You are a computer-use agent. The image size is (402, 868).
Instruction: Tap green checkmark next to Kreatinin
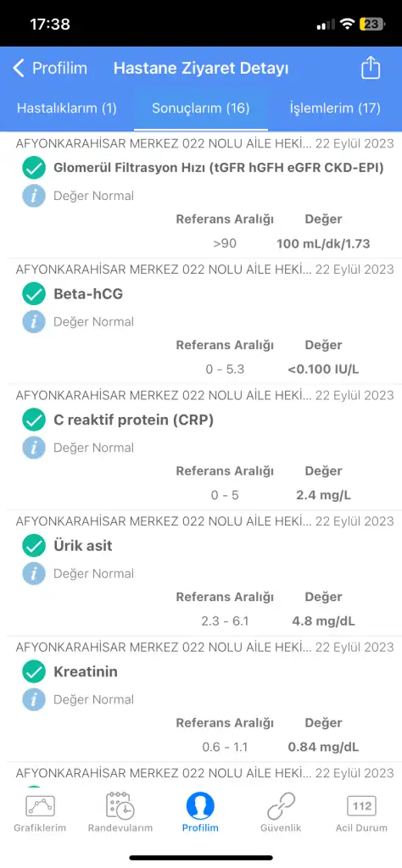(x=34, y=672)
